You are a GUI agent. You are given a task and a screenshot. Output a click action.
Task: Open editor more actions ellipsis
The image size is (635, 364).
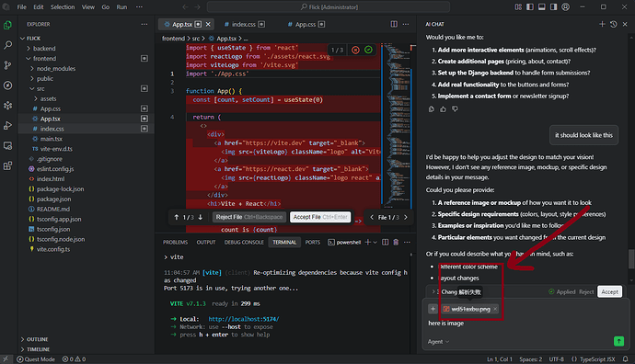pyautogui.click(x=406, y=24)
